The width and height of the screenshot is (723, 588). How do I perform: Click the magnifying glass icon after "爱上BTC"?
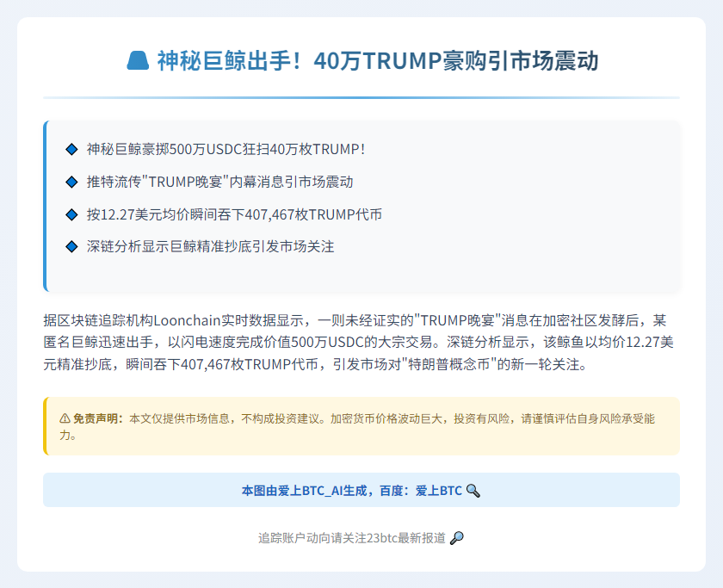pyautogui.click(x=473, y=491)
